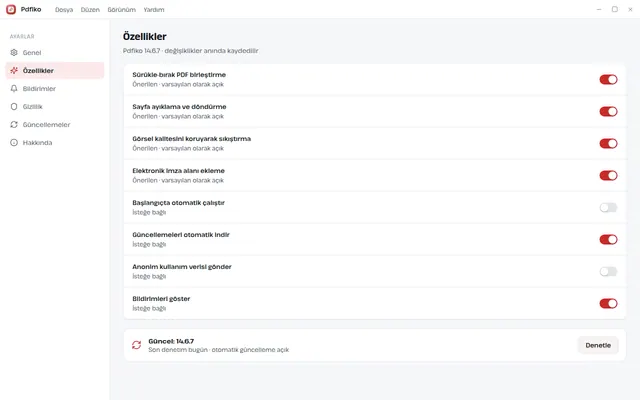
Task: Disable Güncellemeleri otomatik indir toggle
Action: point(608,240)
